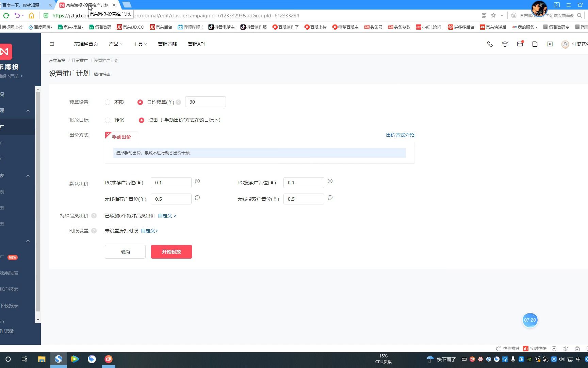
Task: Click help icon beside 时段设置
Action: (94, 231)
